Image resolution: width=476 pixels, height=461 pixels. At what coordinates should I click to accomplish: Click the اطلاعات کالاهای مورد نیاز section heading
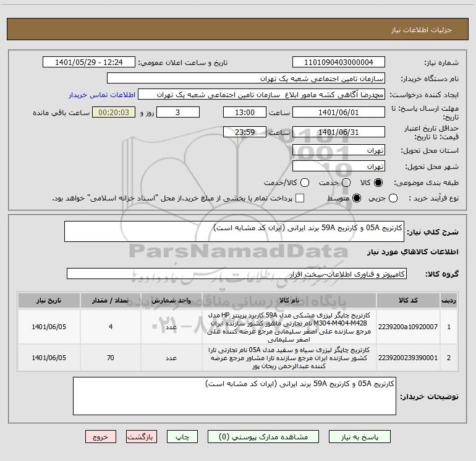pyautogui.click(x=412, y=252)
